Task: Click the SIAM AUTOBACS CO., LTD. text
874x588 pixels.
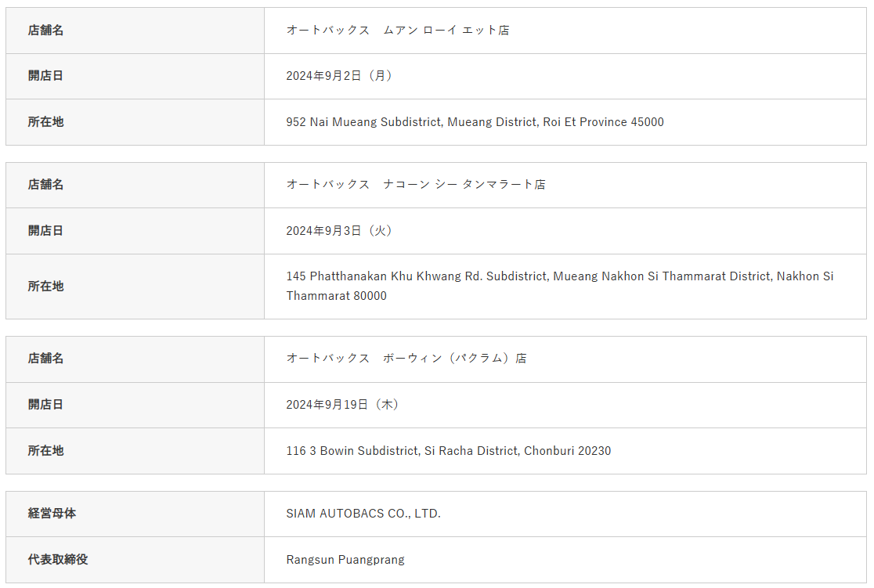Action: click(363, 514)
